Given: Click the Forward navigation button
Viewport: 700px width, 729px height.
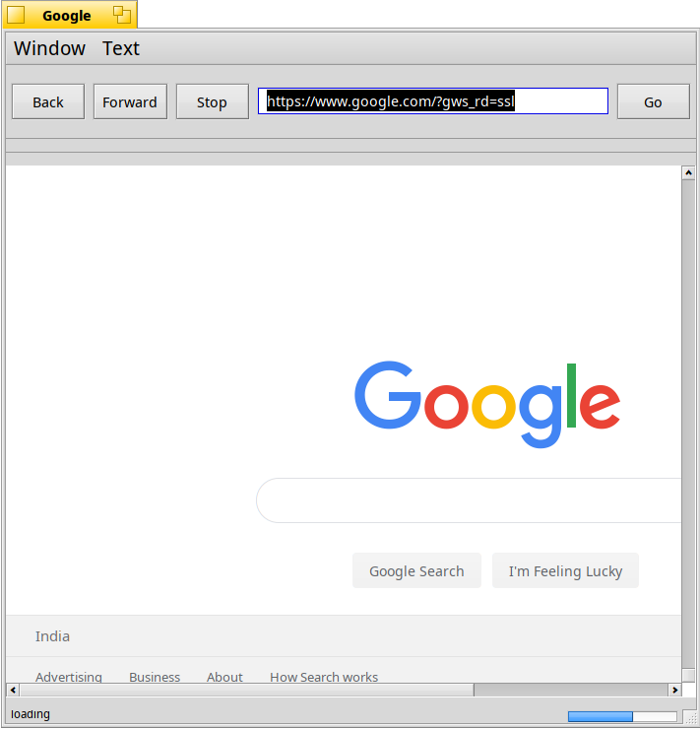Looking at the screenshot, I should click(130, 101).
